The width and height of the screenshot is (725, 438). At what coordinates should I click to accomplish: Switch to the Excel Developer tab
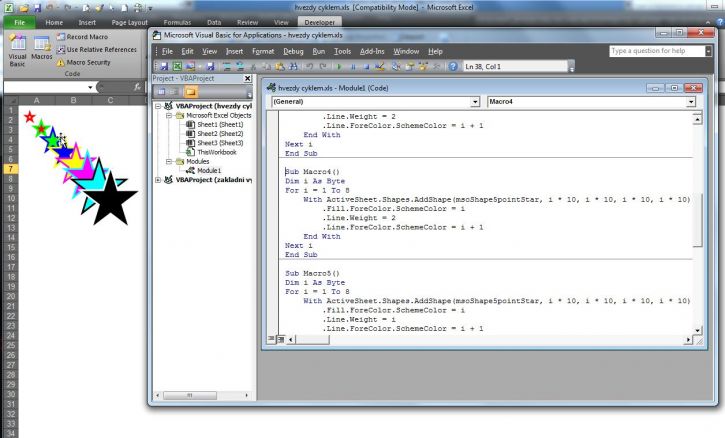319,22
